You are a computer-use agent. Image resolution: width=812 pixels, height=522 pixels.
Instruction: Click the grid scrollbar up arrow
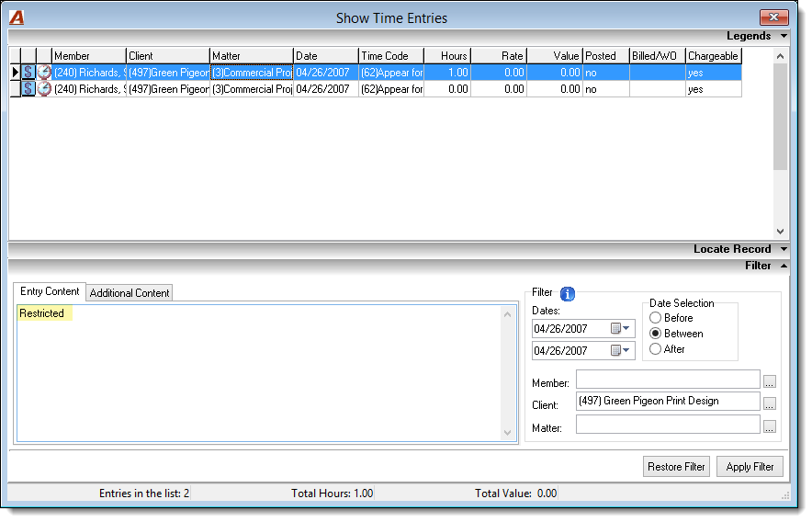point(781,56)
